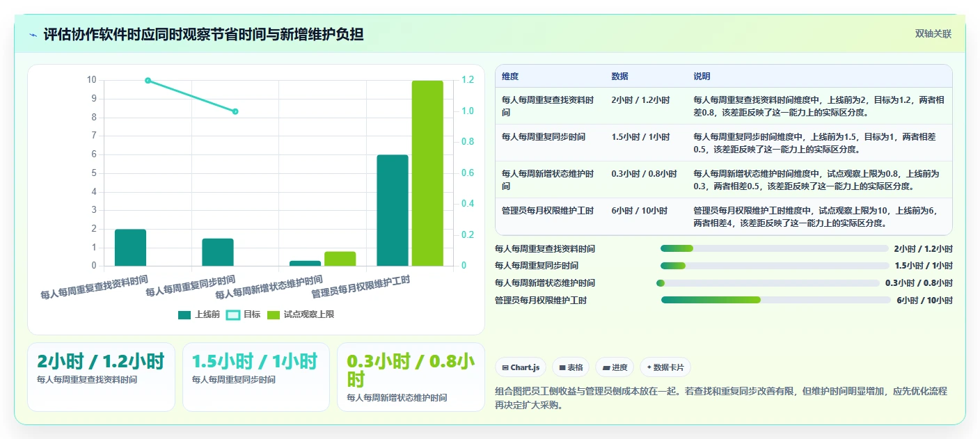The height and width of the screenshot is (439, 980).
Task: Click the teal 上线前 bar for 管理员每月权限维护工时
Action: [x=393, y=210]
